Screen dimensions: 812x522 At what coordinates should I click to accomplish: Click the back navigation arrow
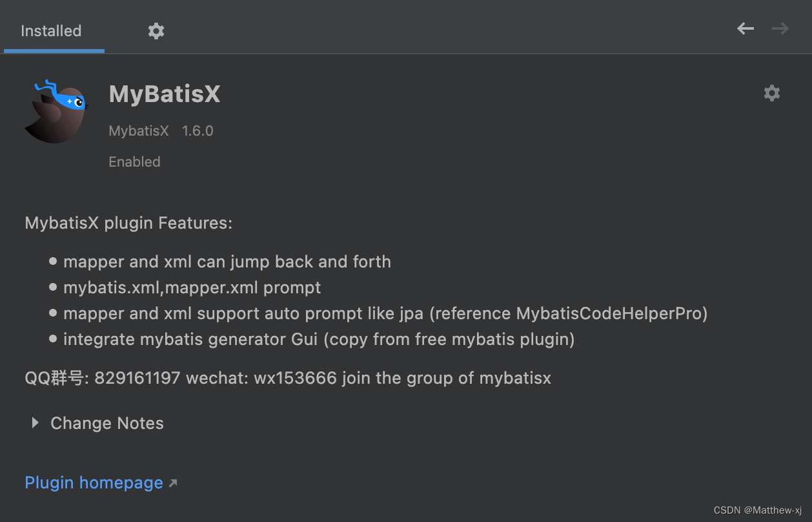(745, 28)
